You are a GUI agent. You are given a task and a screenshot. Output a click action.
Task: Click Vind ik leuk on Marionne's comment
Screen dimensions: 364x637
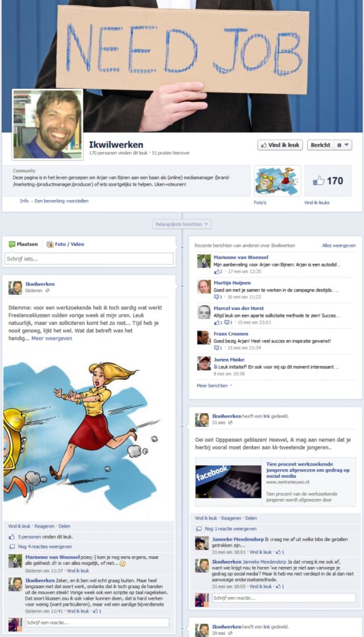[x=78, y=571]
